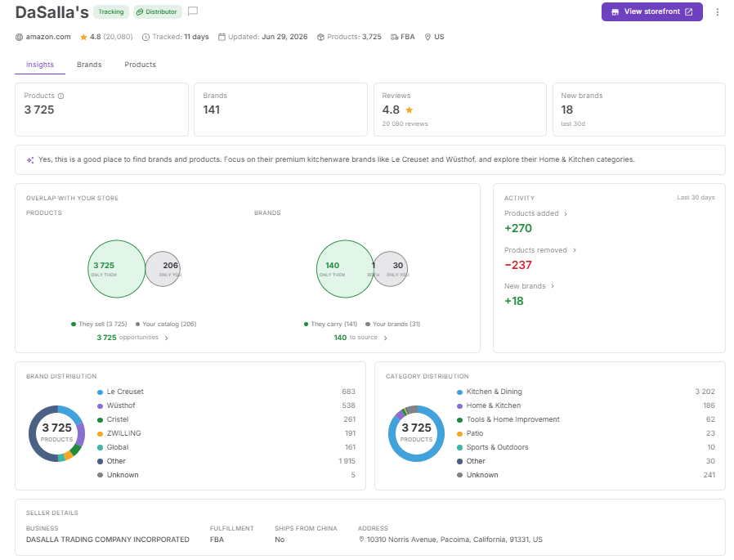Click the star rating icon in header
734x560 pixels.
(84, 37)
